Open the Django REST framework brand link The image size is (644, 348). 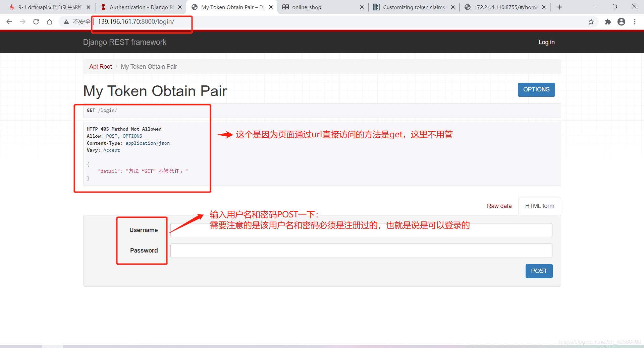click(x=125, y=42)
